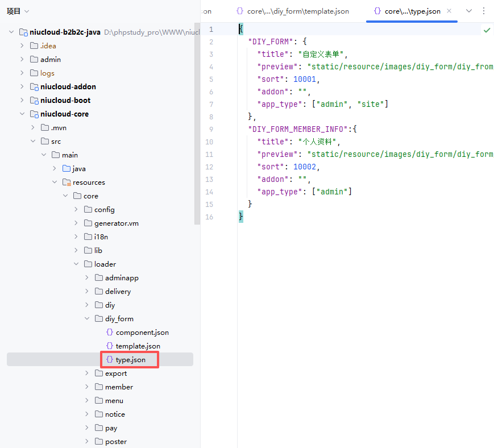Click the template.json file icon in tree
This screenshot has width=494, height=448.
pyautogui.click(x=110, y=346)
